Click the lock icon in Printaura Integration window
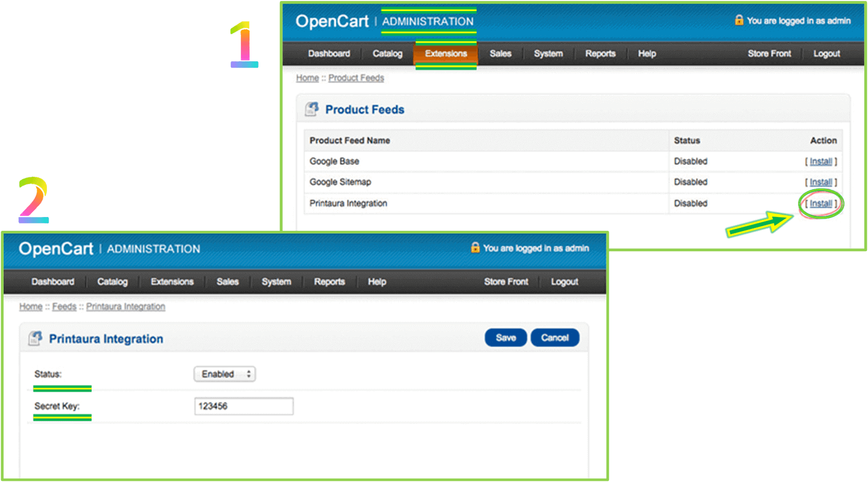Image resolution: width=868 pixels, height=482 pixels. pos(475,247)
